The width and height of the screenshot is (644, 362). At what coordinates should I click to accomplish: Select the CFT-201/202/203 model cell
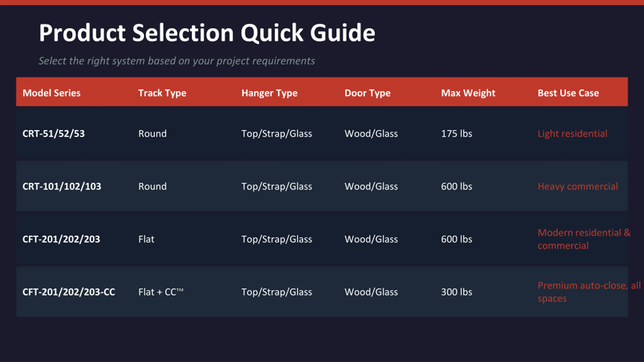click(61, 239)
